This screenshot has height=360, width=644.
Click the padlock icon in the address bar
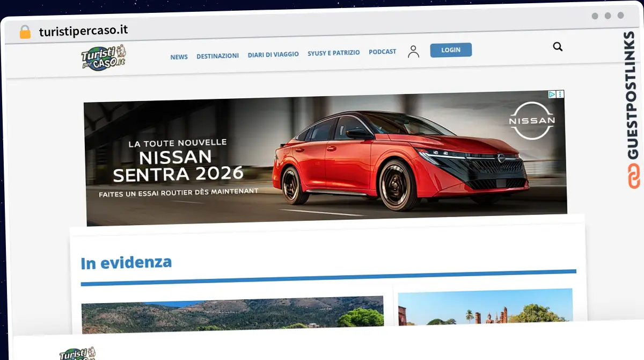(25, 32)
